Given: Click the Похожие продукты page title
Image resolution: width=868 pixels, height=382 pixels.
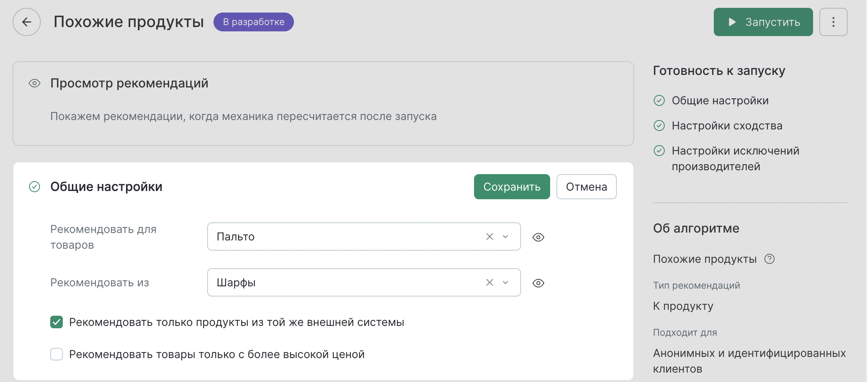Looking at the screenshot, I should 129,22.
